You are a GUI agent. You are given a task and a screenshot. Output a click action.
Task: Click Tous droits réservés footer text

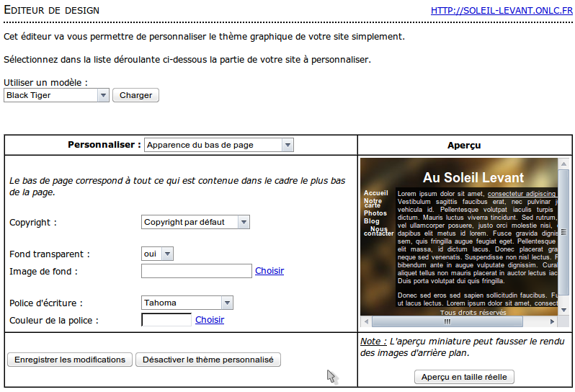[x=473, y=313]
